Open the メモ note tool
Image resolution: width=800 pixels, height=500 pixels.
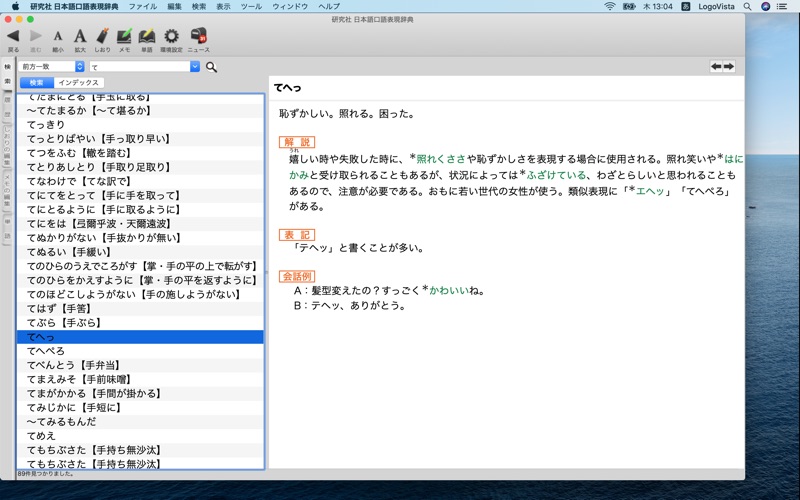click(124, 36)
